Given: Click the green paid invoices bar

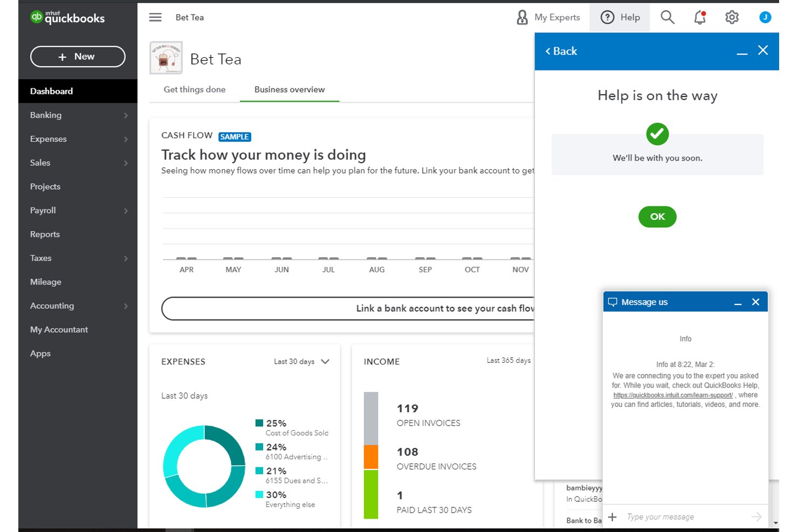Looking at the screenshot, I should tap(371, 494).
